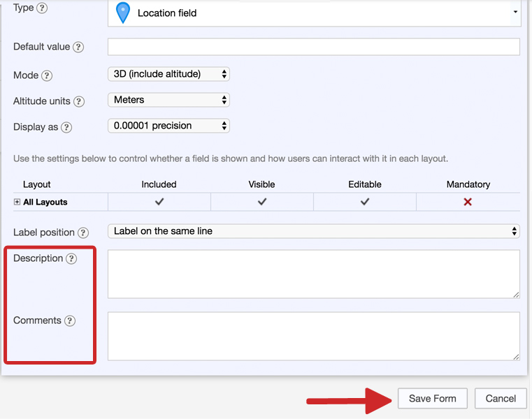Open the Mode dropdown showing 3D

coord(168,74)
